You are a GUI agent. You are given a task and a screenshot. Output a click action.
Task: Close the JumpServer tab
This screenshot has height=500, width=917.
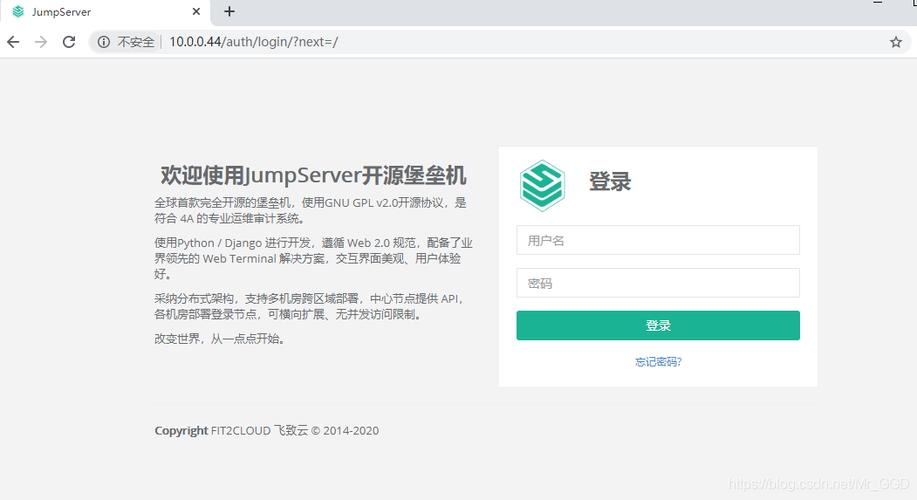click(196, 12)
